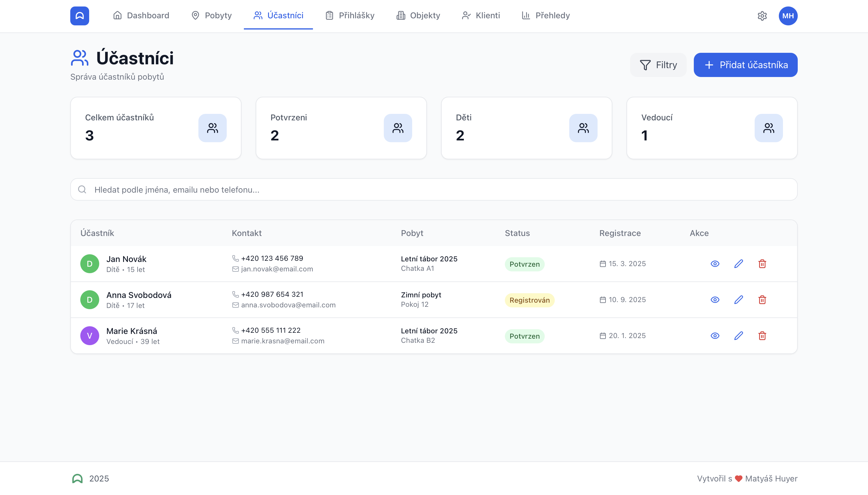Viewport: 868px width, 495px height.
Task: Delete Anna Svobodová using the trash icon
Action: coord(762,299)
